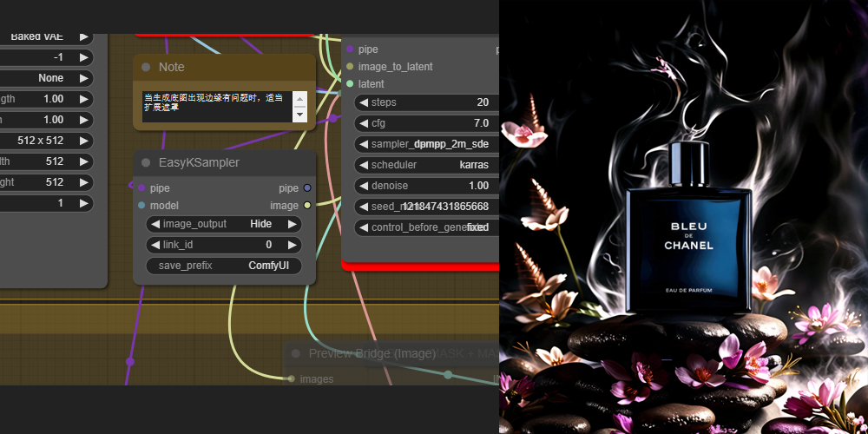868x434 pixels.
Task: Click left arrow on the seed row
Action: (363, 207)
